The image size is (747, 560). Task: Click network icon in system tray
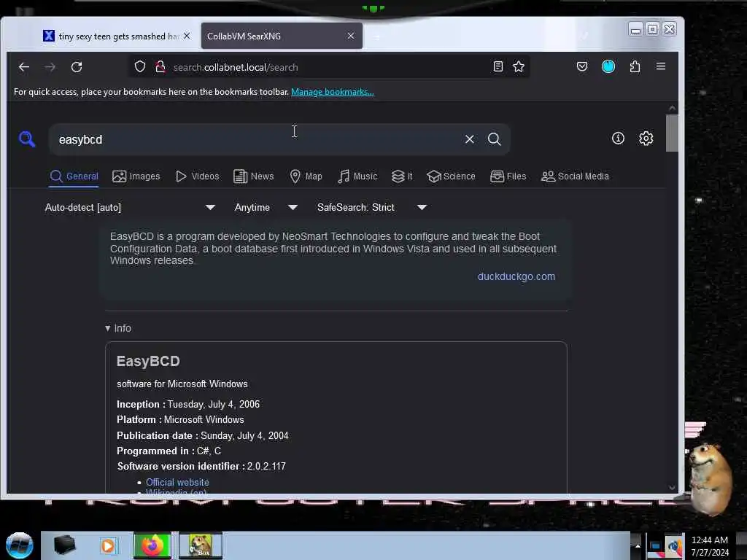pyautogui.click(x=655, y=546)
